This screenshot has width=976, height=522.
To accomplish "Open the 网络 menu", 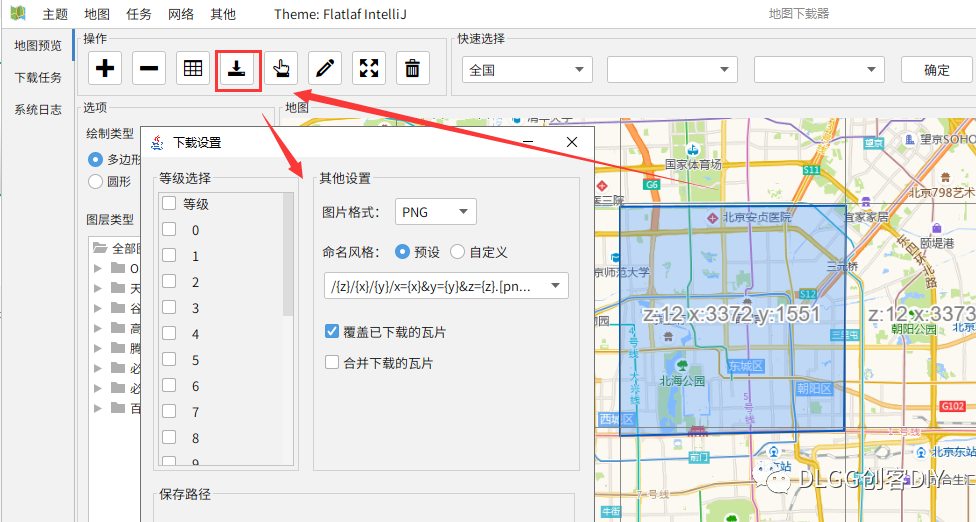I will click(181, 14).
